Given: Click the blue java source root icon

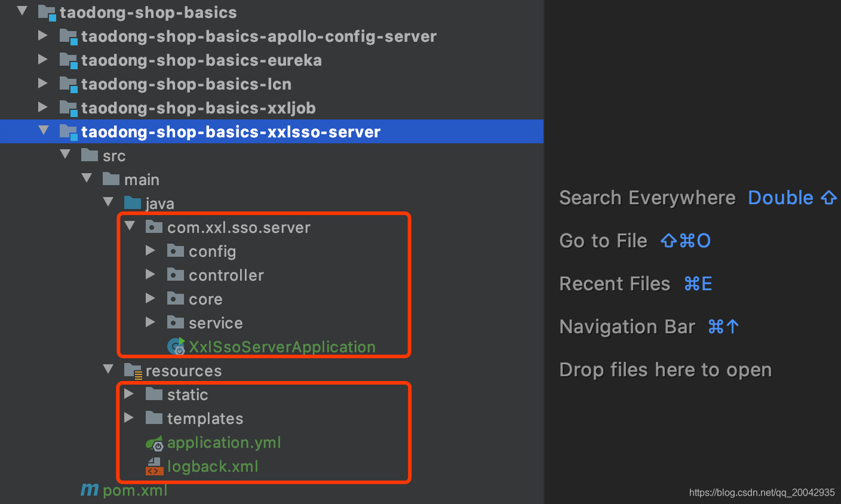Looking at the screenshot, I should pyautogui.click(x=133, y=203).
